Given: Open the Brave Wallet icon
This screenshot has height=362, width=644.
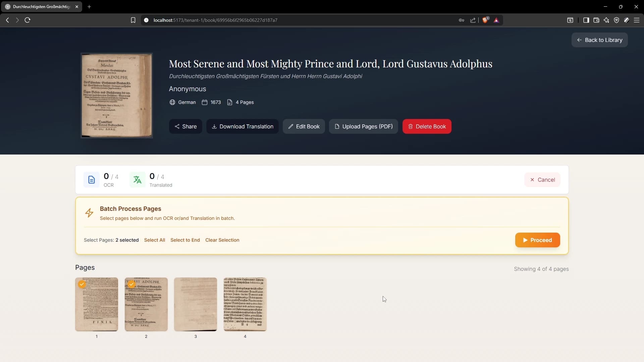Looking at the screenshot, I should click(x=596, y=20).
